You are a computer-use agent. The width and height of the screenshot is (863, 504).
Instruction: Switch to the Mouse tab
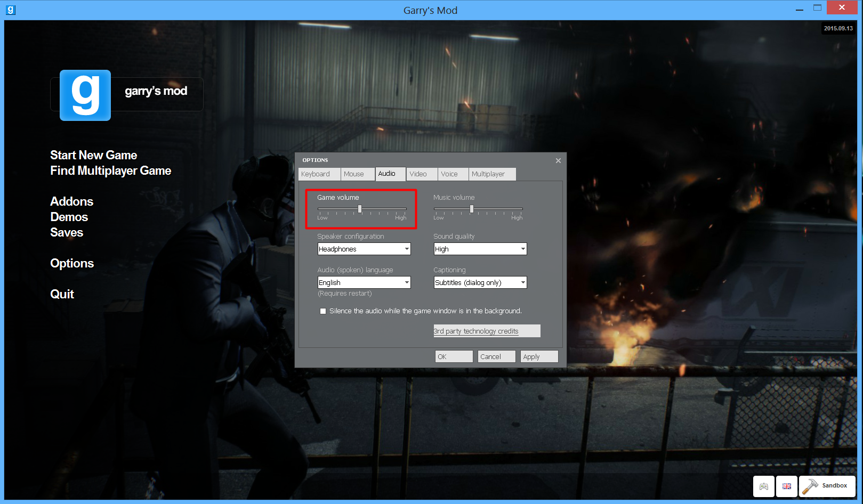(358, 174)
